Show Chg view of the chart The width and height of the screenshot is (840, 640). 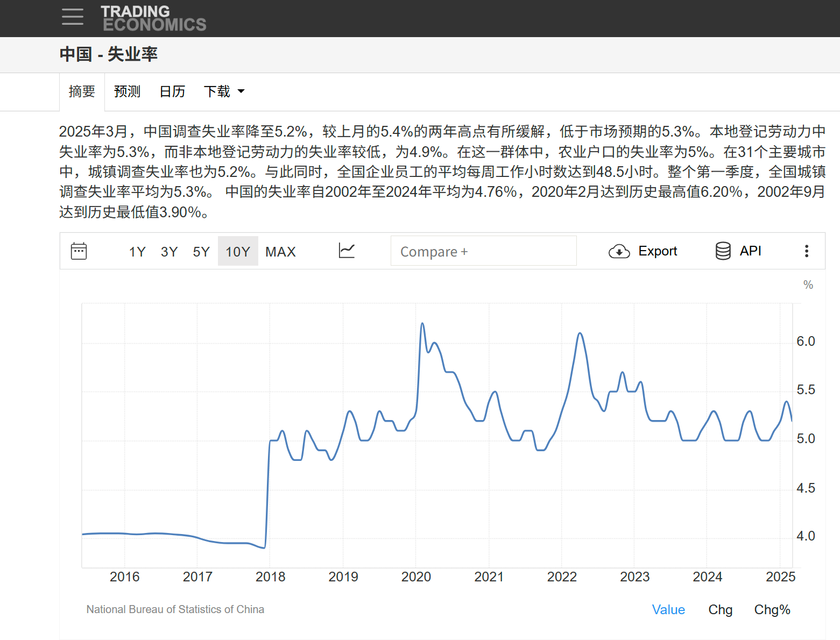tap(720, 609)
